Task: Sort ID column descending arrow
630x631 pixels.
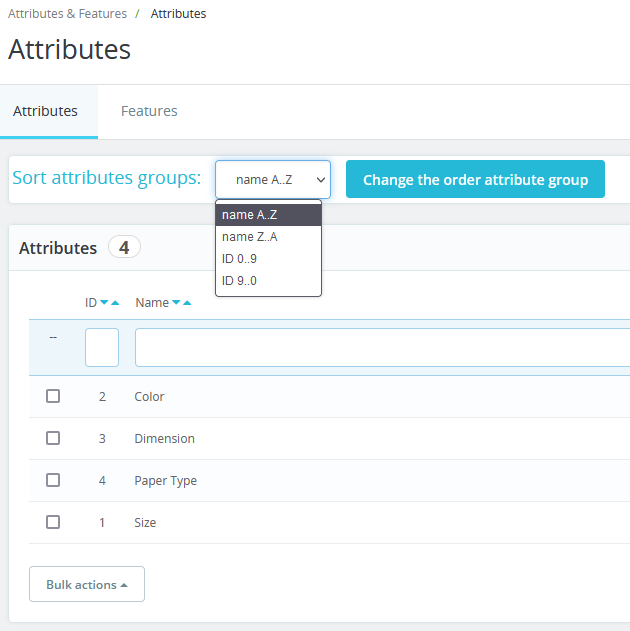Action: pyautogui.click(x=104, y=303)
